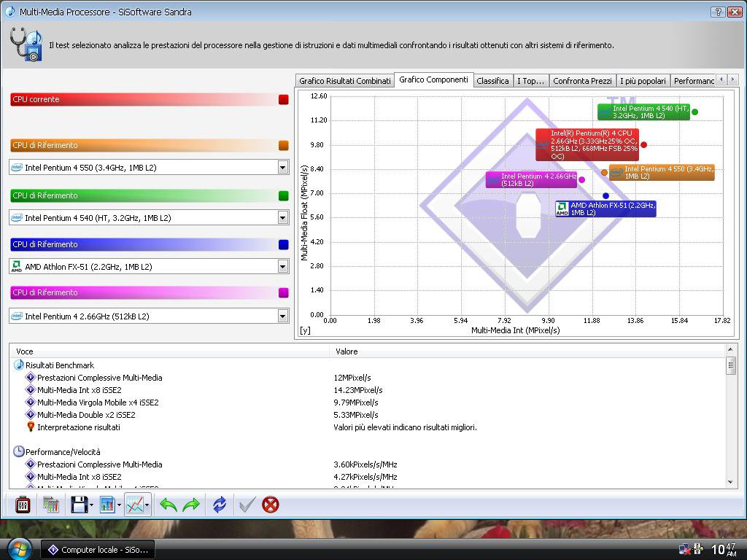
Task: Click the Voce column header
Action: tap(25, 351)
